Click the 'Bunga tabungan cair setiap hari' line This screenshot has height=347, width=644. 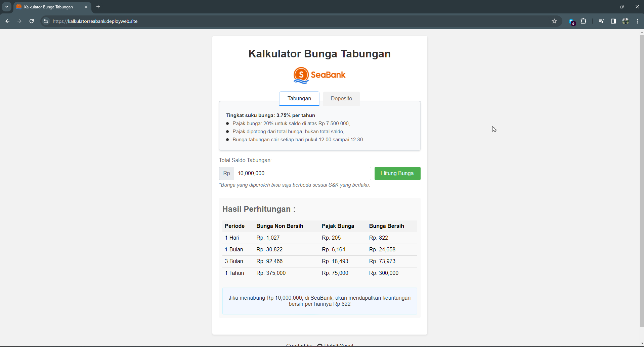tap(298, 140)
